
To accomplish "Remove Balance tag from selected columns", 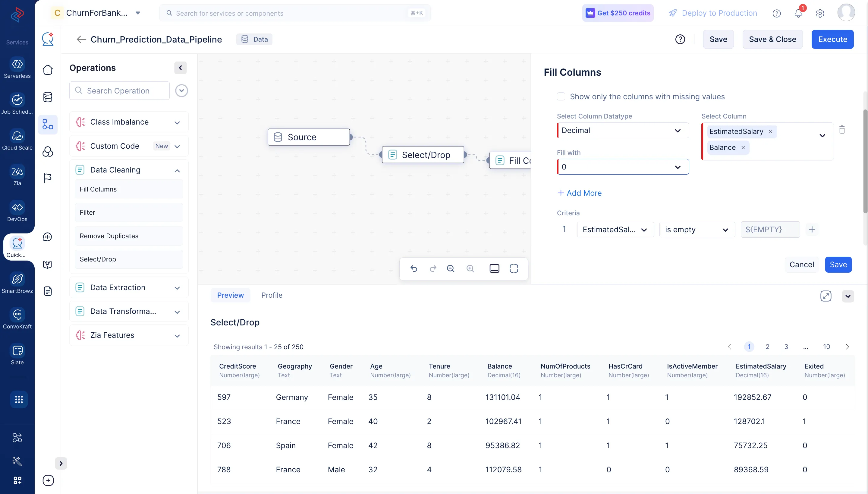I will tap(743, 147).
